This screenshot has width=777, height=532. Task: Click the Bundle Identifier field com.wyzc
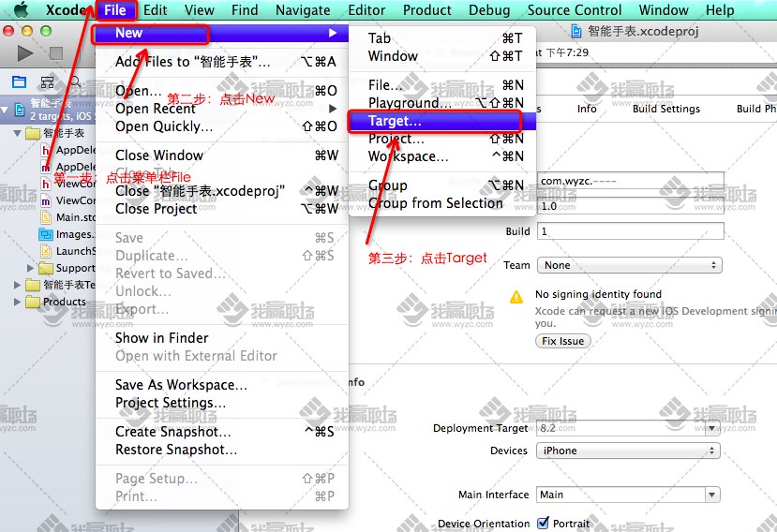[x=631, y=181]
